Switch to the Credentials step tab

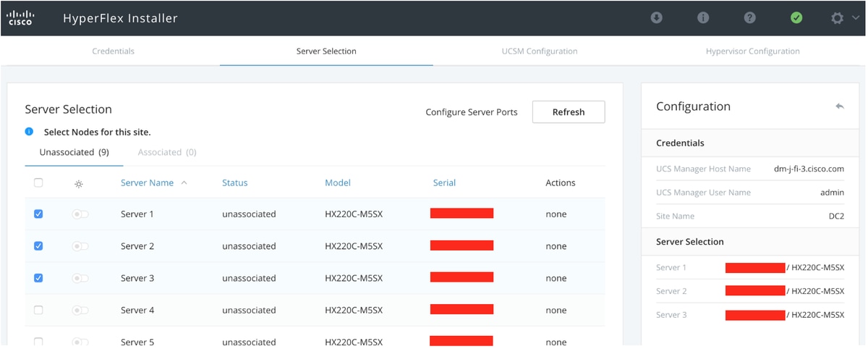(x=113, y=51)
